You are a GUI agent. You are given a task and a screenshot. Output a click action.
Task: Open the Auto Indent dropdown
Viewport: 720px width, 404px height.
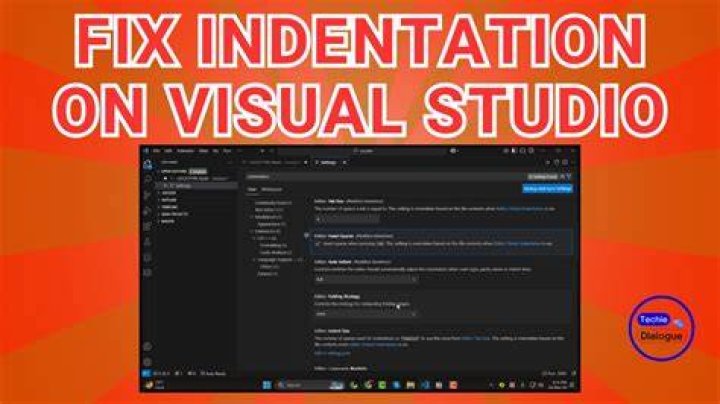point(366,279)
